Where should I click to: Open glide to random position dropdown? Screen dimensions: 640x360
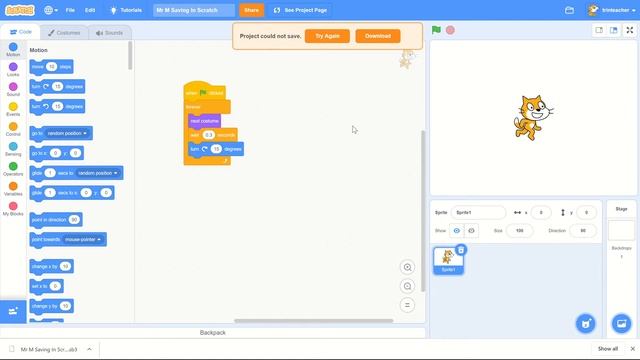(x=98, y=173)
